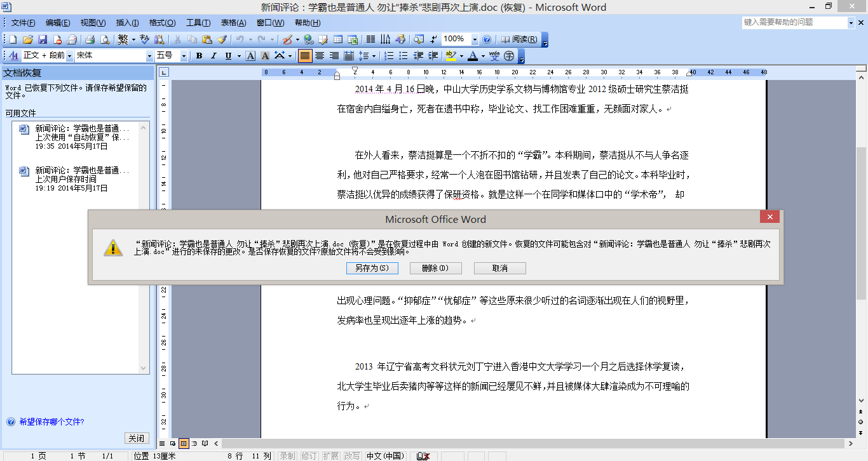Print using the printer icon

coord(90,39)
